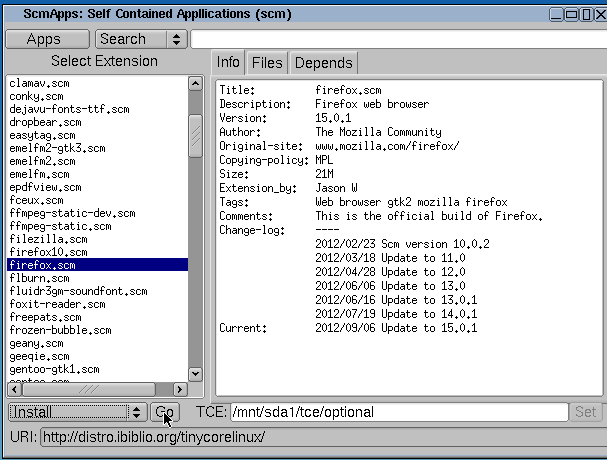The width and height of the screenshot is (607, 460).
Task: Click horizontal scroll right arrow
Action: click(180, 389)
